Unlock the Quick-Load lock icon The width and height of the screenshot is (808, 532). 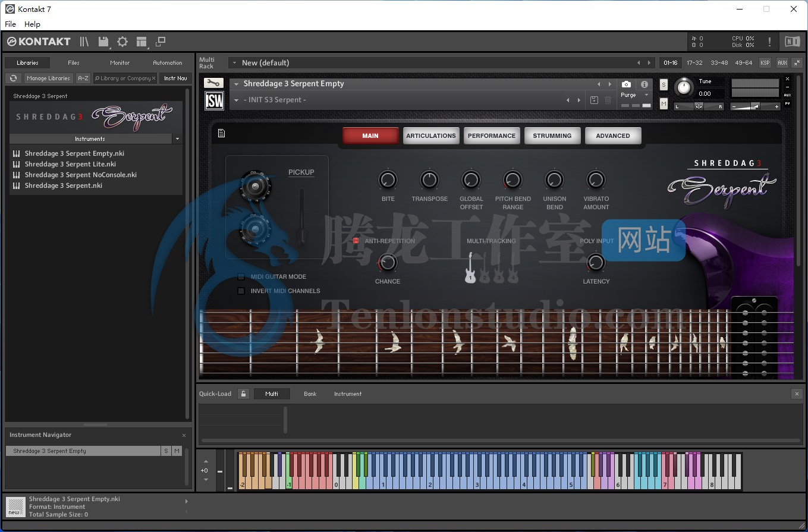pyautogui.click(x=243, y=394)
